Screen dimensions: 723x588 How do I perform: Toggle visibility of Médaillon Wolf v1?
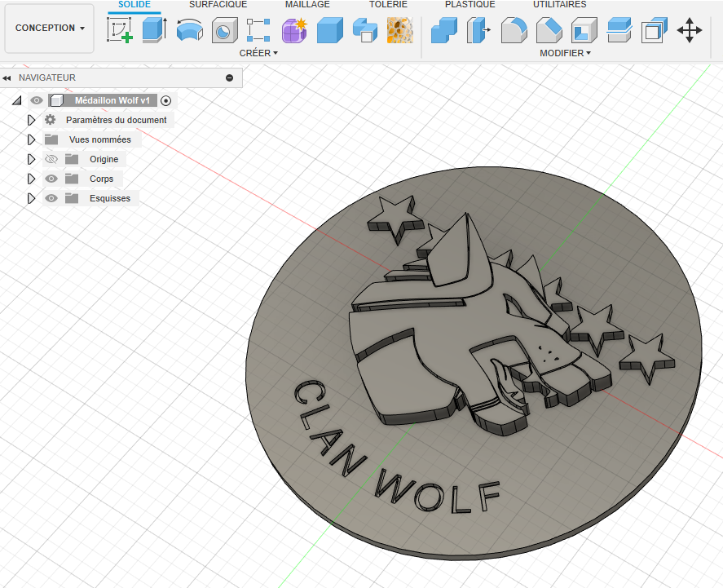click(x=37, y=100)
